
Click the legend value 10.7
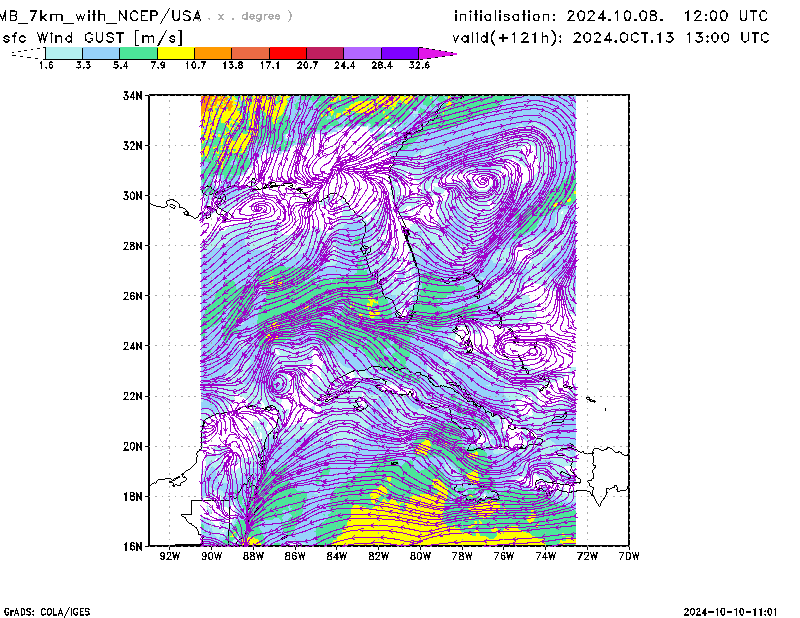pos(195,65)
